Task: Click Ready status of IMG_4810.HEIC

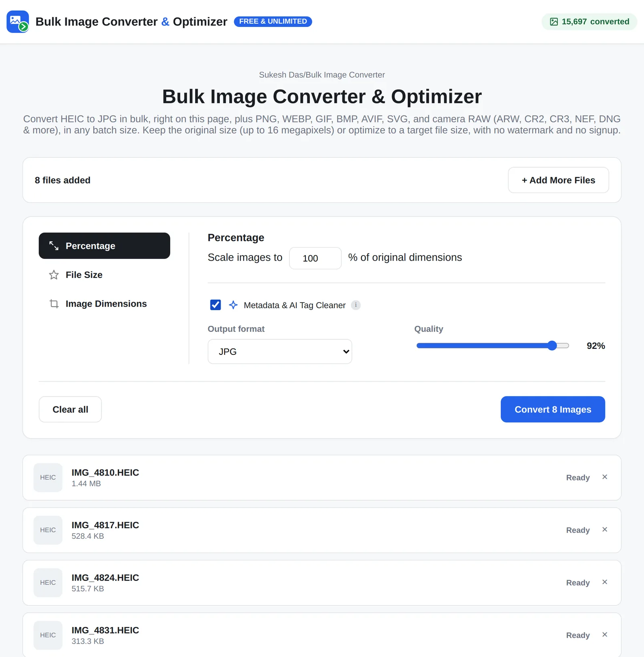Action: 578,478
